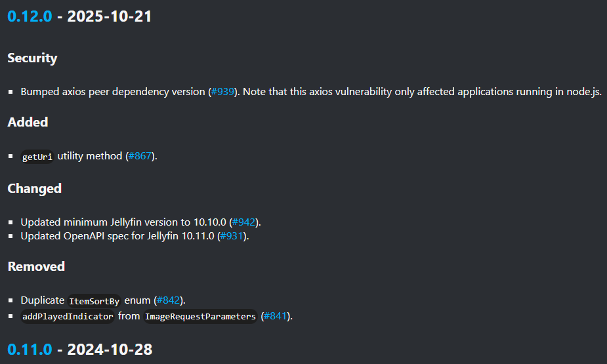This screenshot has width=607, height=364.
Task: Follow the #931 OpenAPI spec link
Action: [x=232, y=235]
